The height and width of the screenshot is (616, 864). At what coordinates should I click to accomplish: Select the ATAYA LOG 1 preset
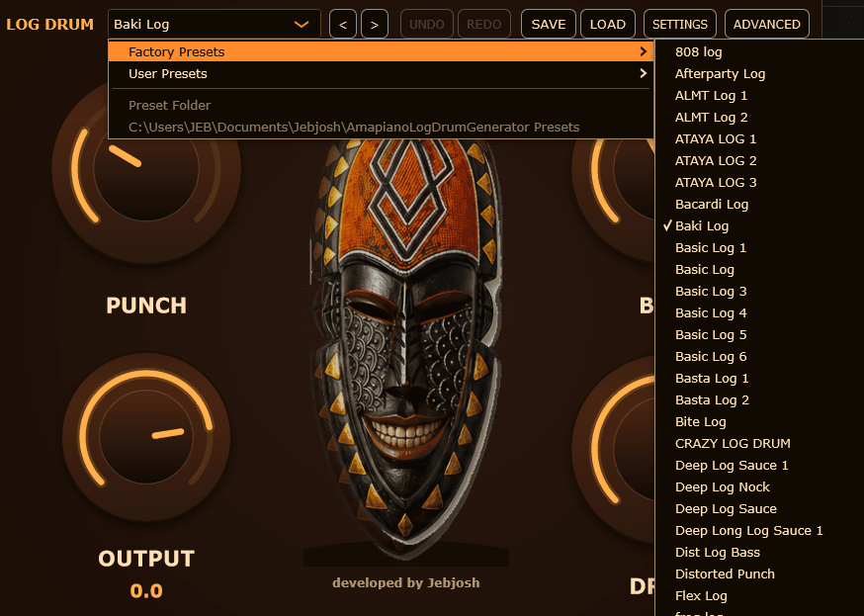760,138
